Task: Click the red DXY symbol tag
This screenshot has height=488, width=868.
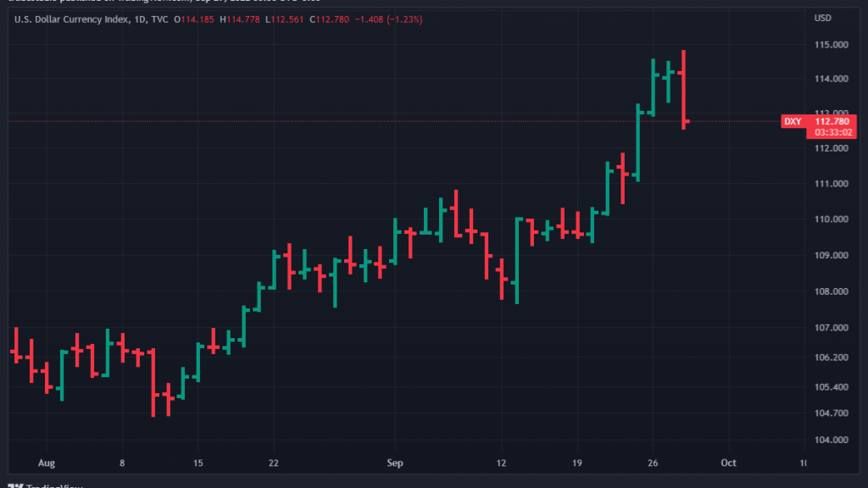Action: pyautogui.click(x=793, y=121)
